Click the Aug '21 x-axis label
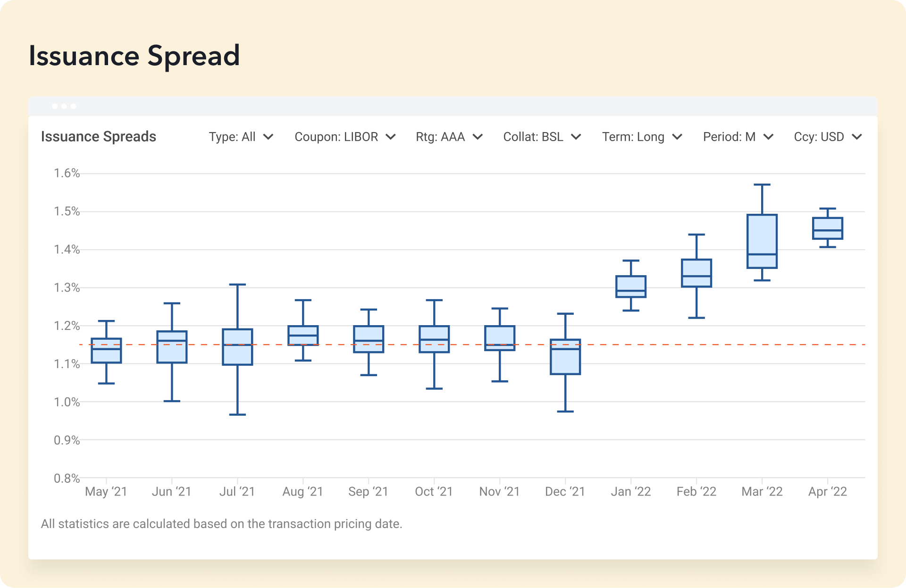The width and height of the screenshot is (906, 588). 302,492
